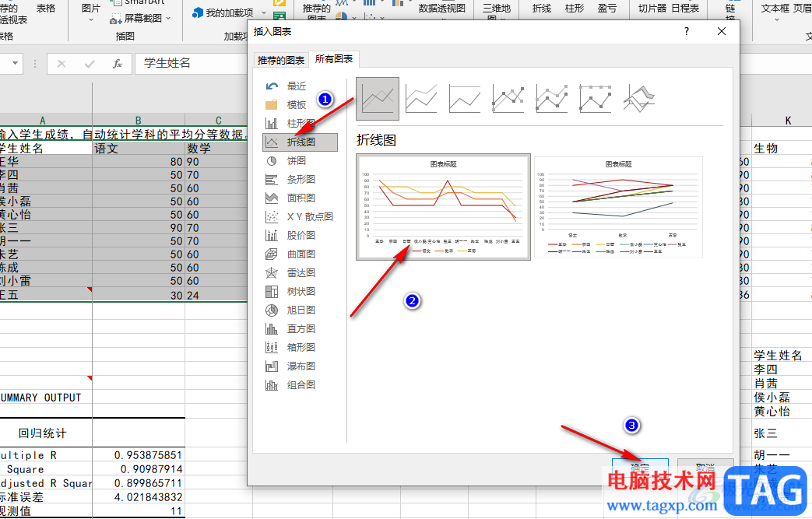This screenshot has height=519, width=812.
Task: Expand the Name Box dropdown arrow
Action: (15, 63)
